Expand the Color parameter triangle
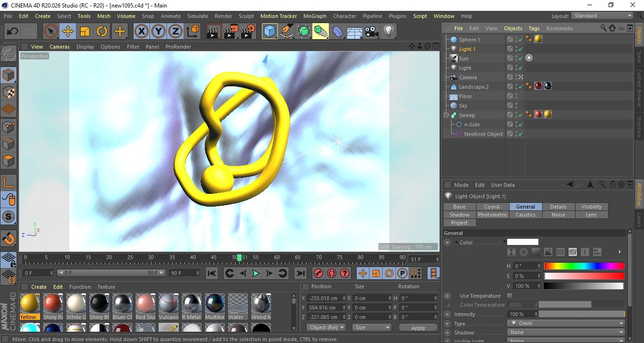 pos(456,243)
